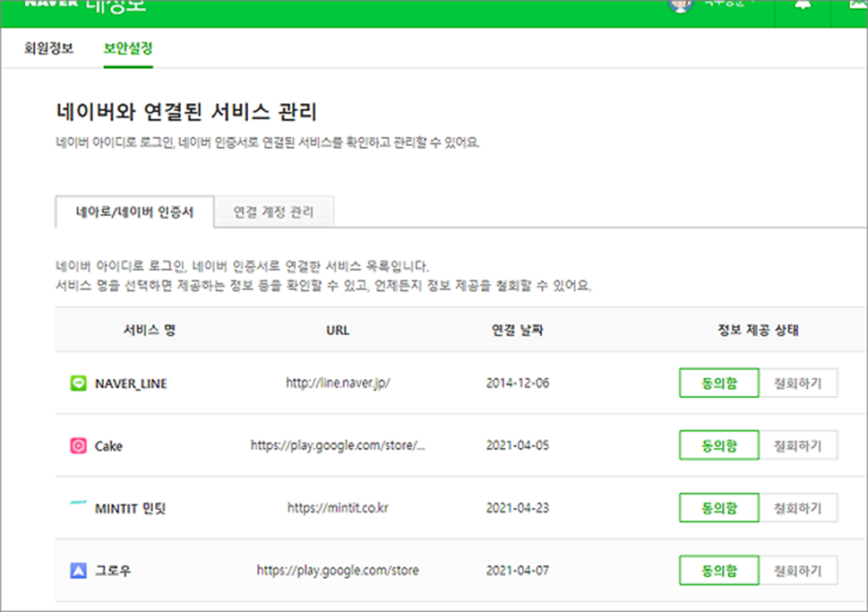
Task: Open 네아로/네이버 인증서 tab
Action: click(134, 212)
